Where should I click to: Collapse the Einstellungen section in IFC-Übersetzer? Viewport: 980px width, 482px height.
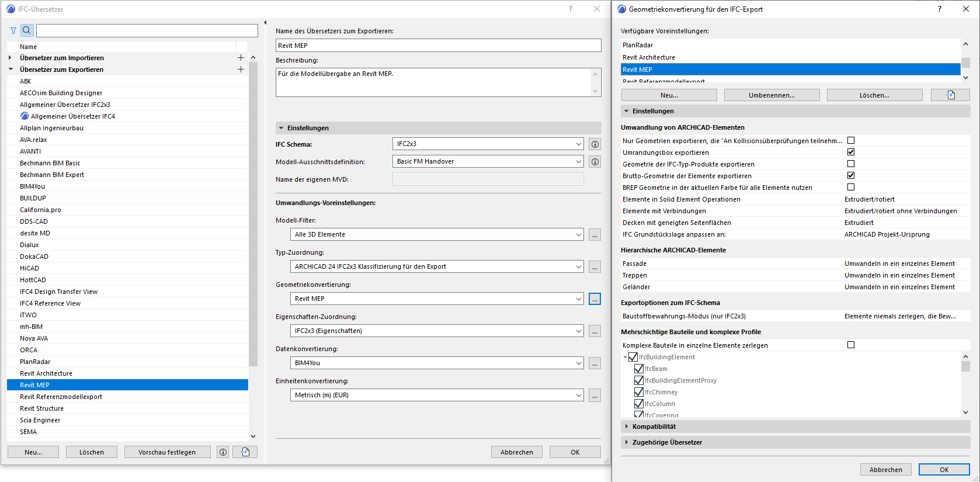[281, 128]
